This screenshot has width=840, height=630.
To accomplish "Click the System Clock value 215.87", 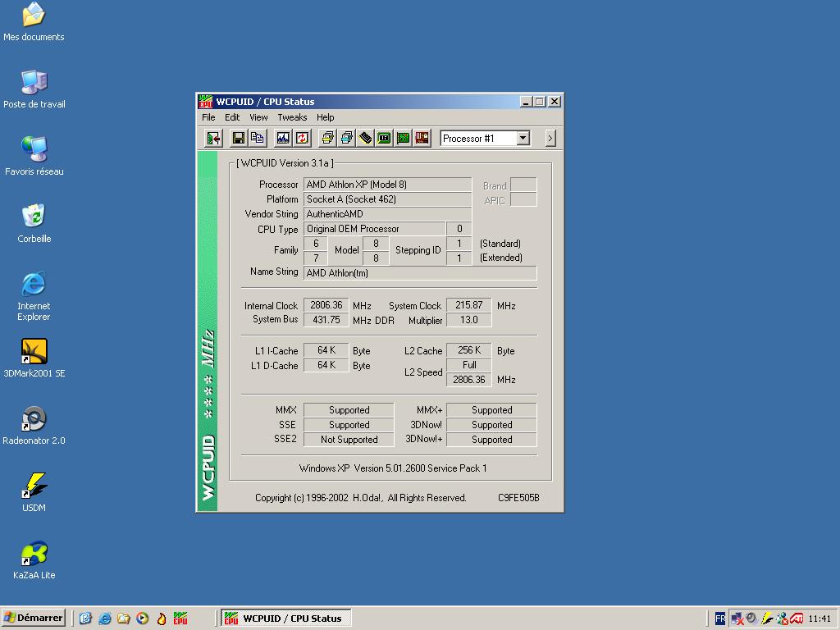I will 468,305.
